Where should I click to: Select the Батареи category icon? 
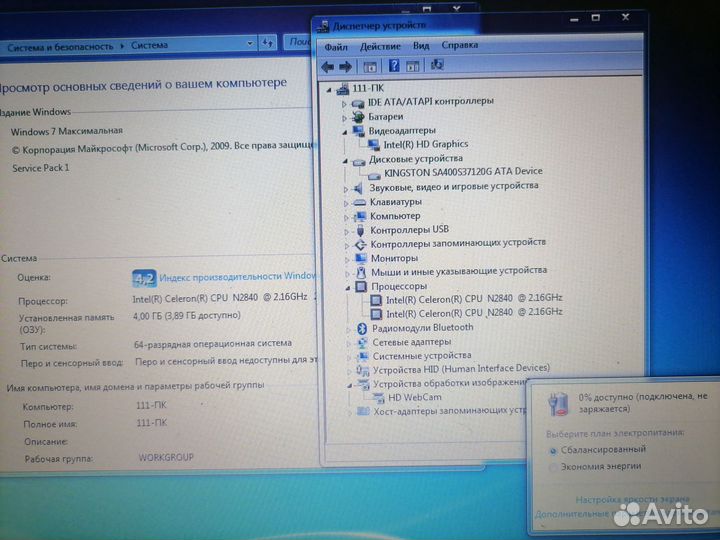click(359, 117)
